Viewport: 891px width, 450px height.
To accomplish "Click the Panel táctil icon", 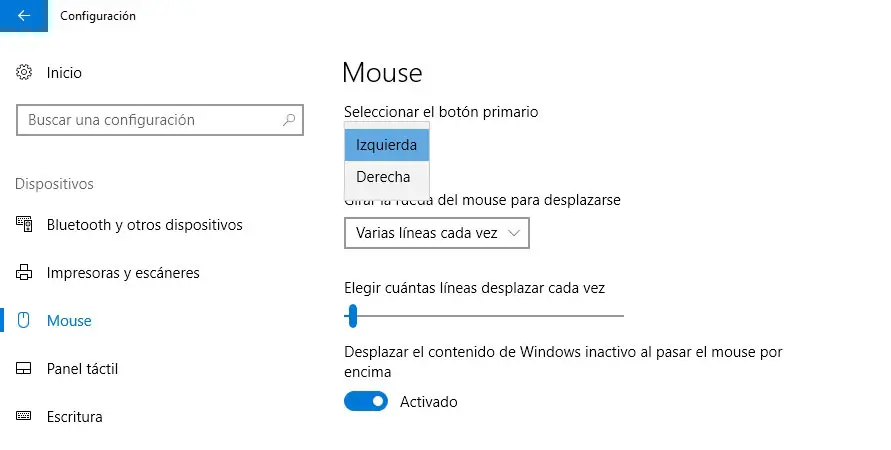I will point(25,369).
